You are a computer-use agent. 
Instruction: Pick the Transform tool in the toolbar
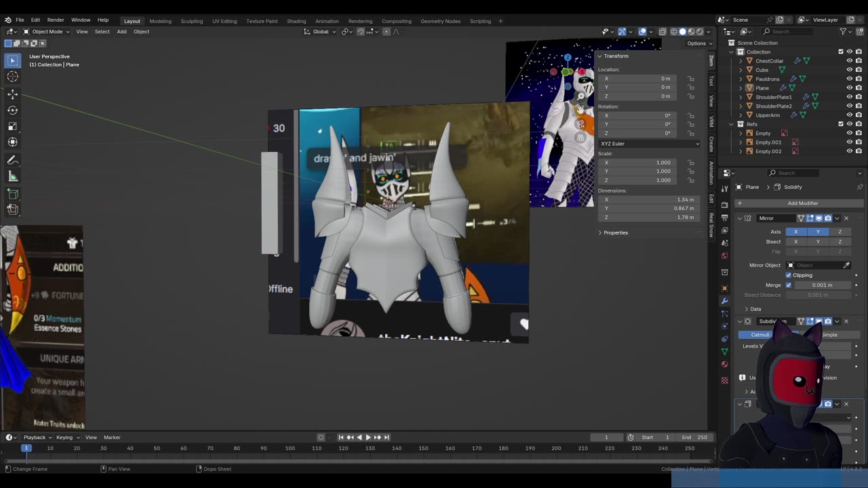click(13, 142)
